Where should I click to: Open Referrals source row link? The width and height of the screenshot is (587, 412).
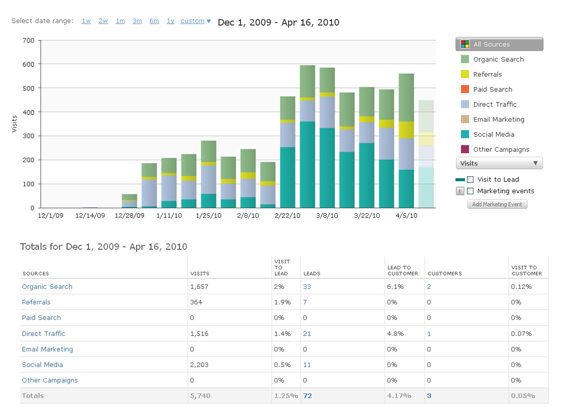pos(36,302)
